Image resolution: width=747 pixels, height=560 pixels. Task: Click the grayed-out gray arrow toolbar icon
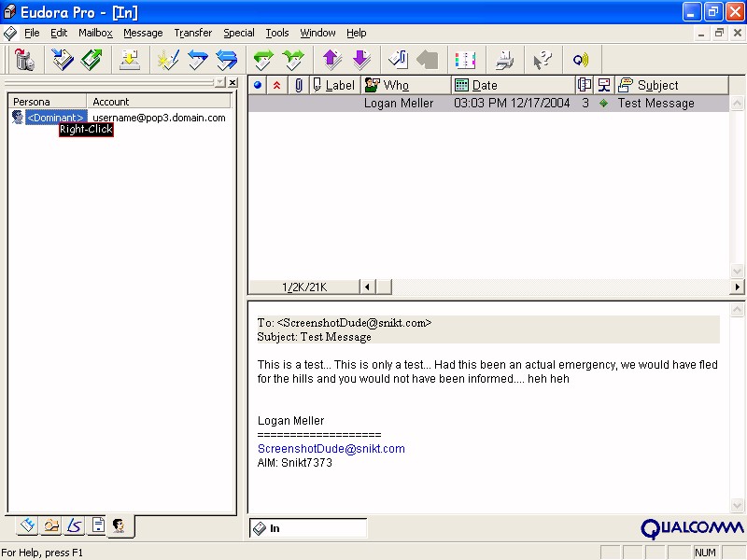click(428, 60)
